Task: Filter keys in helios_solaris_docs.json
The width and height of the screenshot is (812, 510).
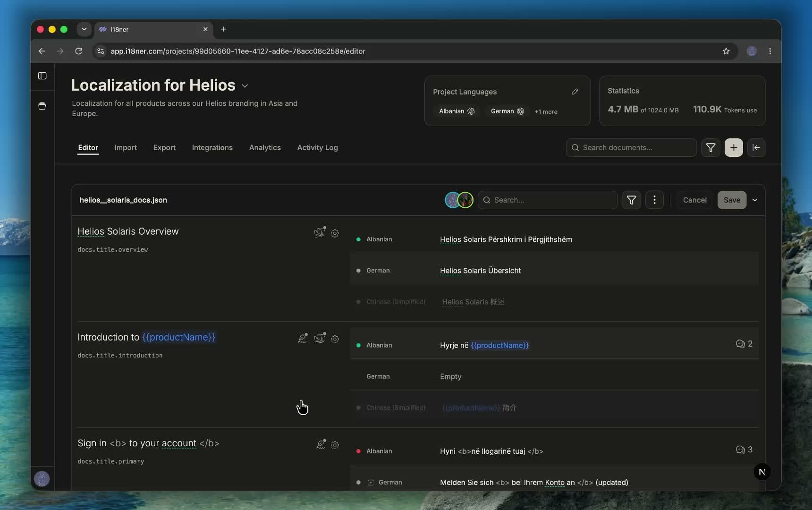Action: click(631, 200)
